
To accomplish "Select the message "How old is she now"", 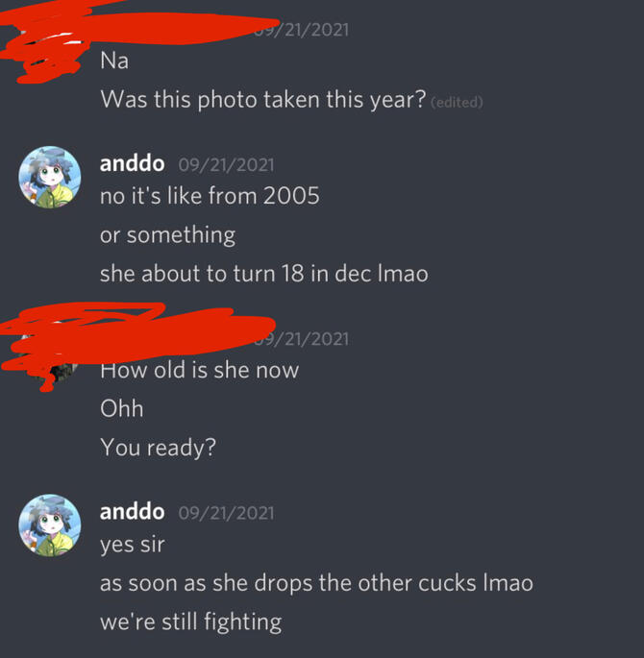I will click(199, 370).
